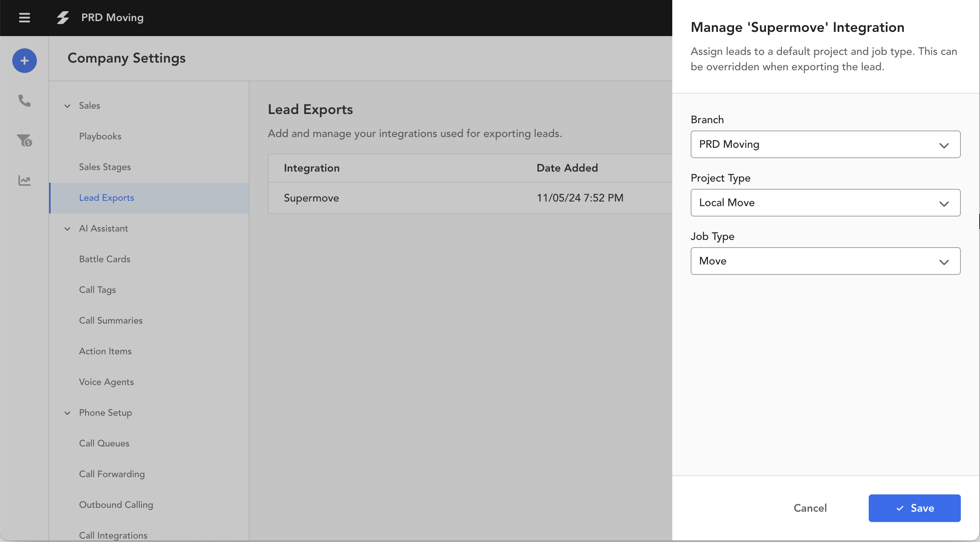Open the Branch dropdown showing PRD Moving
This screenshot has width=980, height=542.
click(x=825, y=144)
